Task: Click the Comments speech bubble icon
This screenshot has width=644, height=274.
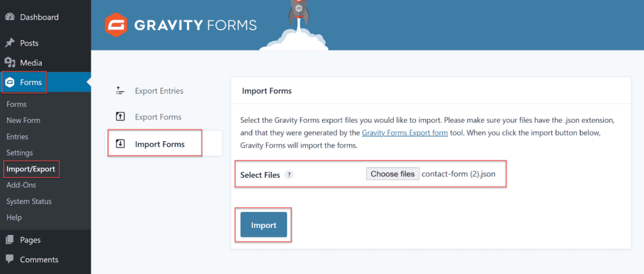Action: click(x=10, y=260)
